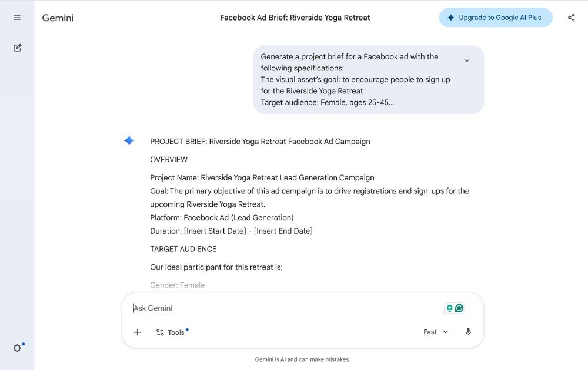This screenshot has height=370, width=588.
Task: Open Settings via the gear icon
Action: pyautogui.click(x=16, y=348)
